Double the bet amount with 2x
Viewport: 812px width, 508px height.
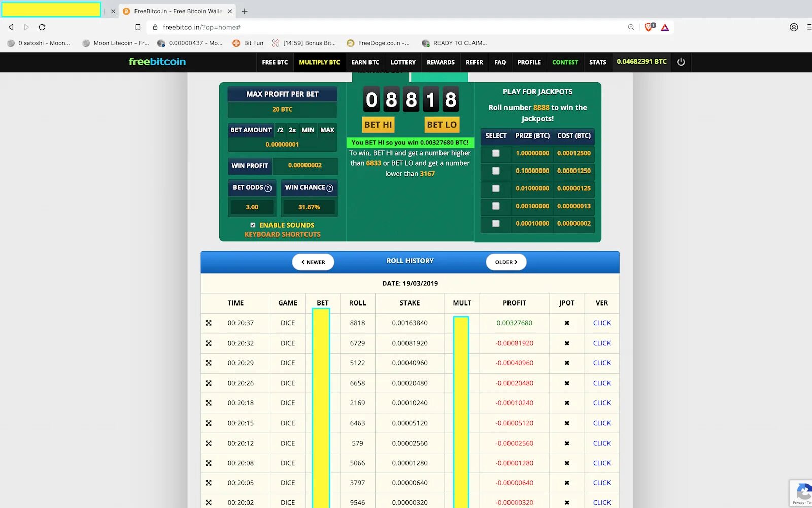click(x=292, y=130)
